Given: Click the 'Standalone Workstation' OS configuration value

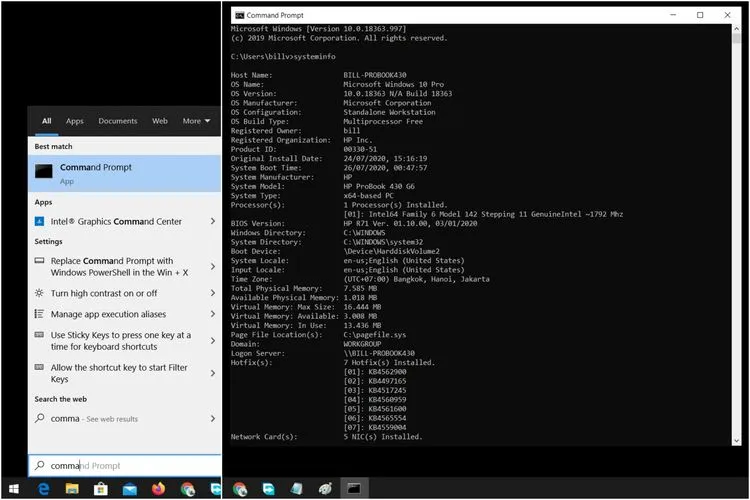Looking at the screenshot, I should tap(389, 112).
